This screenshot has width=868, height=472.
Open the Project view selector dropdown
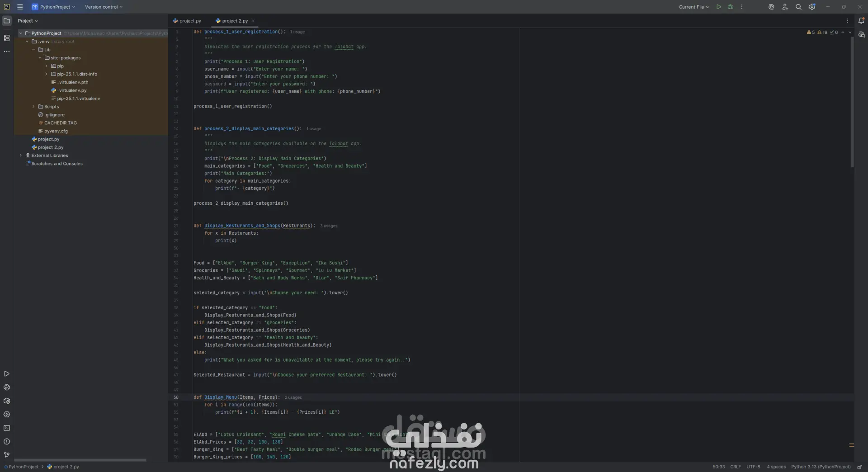(28, 21)
